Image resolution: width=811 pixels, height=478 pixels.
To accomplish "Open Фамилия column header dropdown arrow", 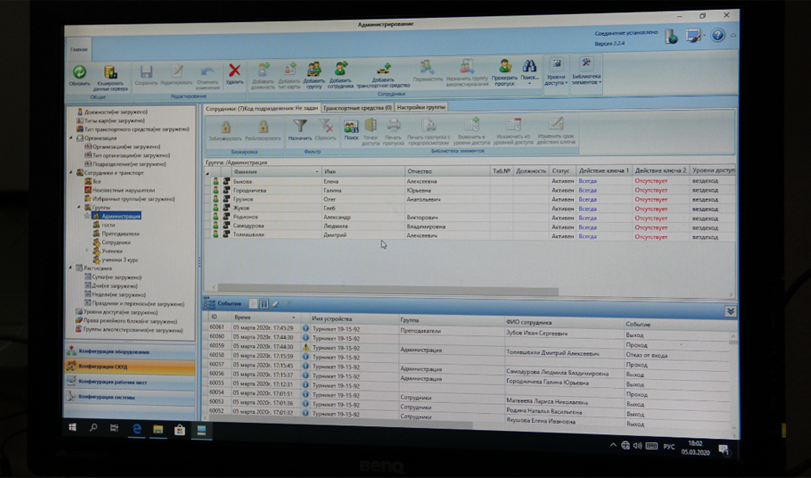I will pyautogui.click(x=317, y=172).
